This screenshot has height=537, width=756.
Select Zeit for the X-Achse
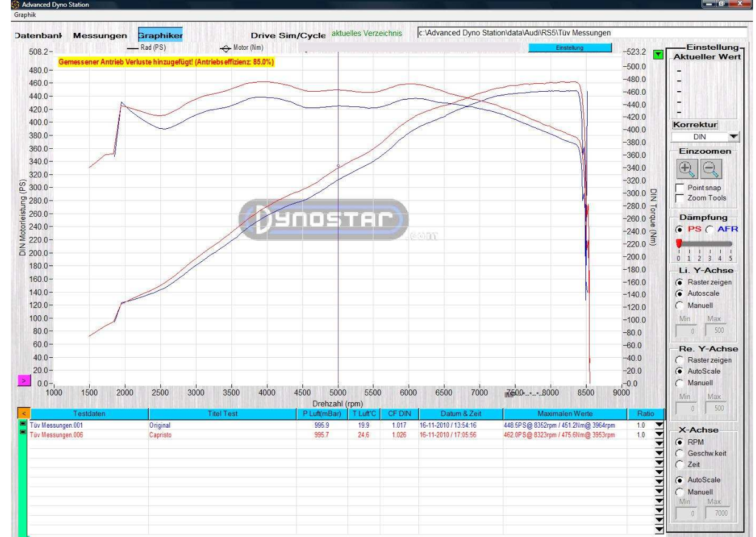679,464
